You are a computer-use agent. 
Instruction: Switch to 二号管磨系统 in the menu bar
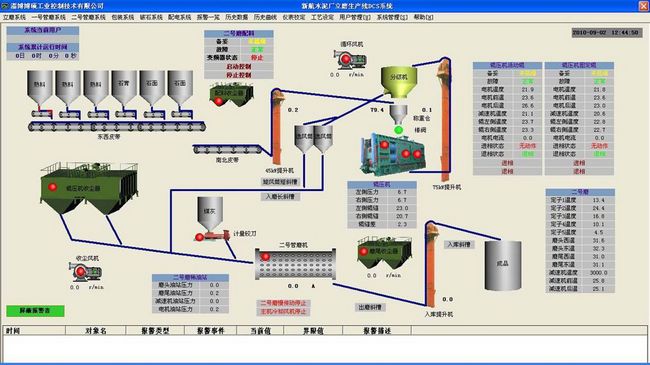[88, 17]
